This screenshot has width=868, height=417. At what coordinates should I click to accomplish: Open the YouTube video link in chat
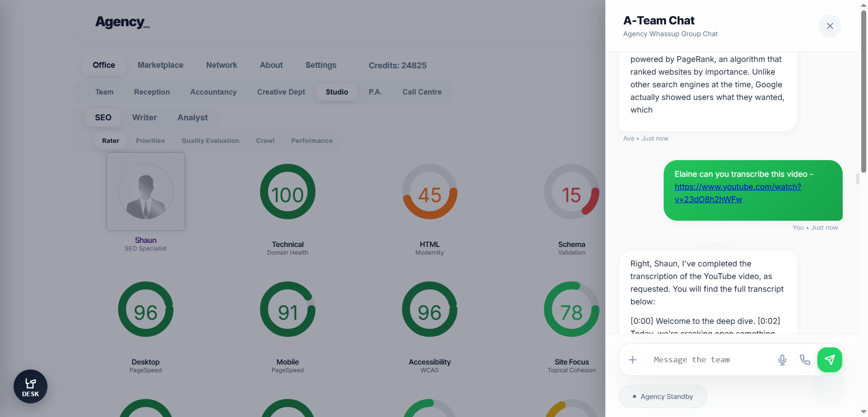737,193
